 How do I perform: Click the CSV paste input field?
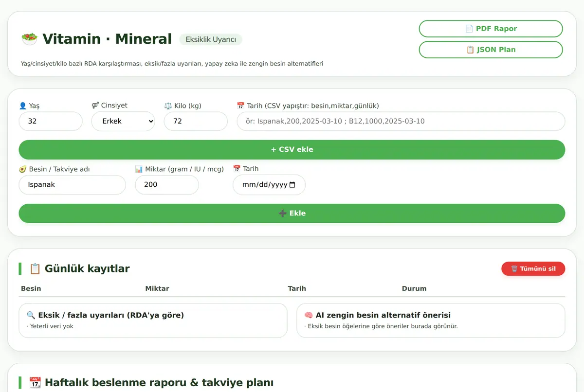pos(401,121)
